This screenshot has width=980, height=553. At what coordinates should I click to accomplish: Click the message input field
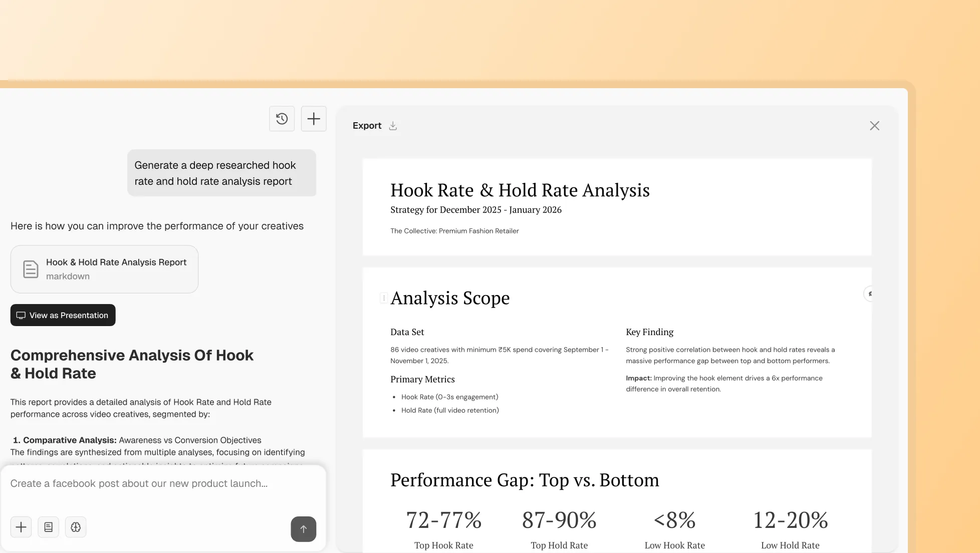tap(163, 484)
